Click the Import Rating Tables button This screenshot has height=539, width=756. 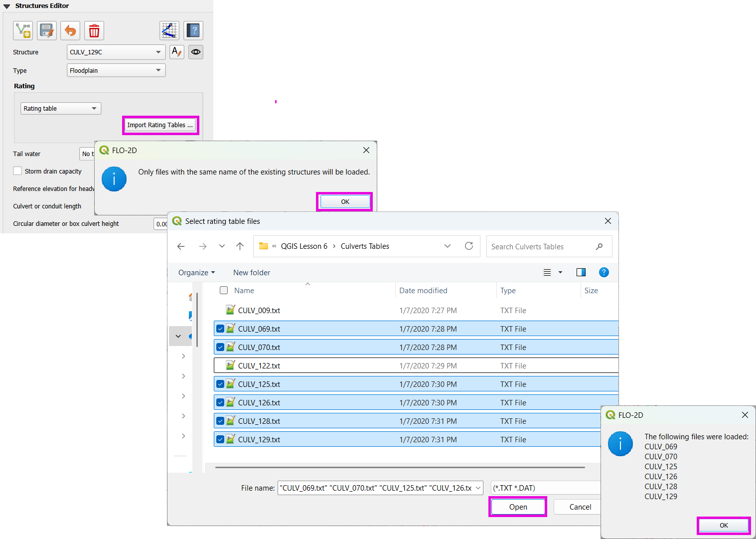point(160,125)
